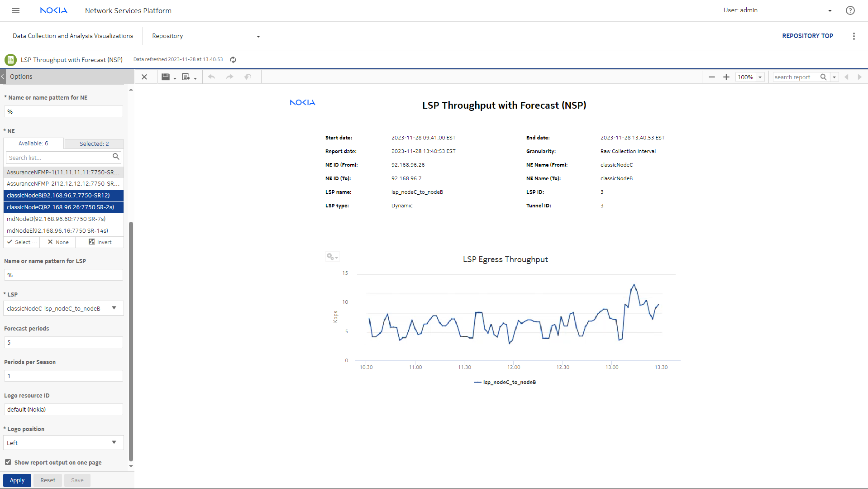
Task: Open the Logo position dropdown
Action: point(114,443)
